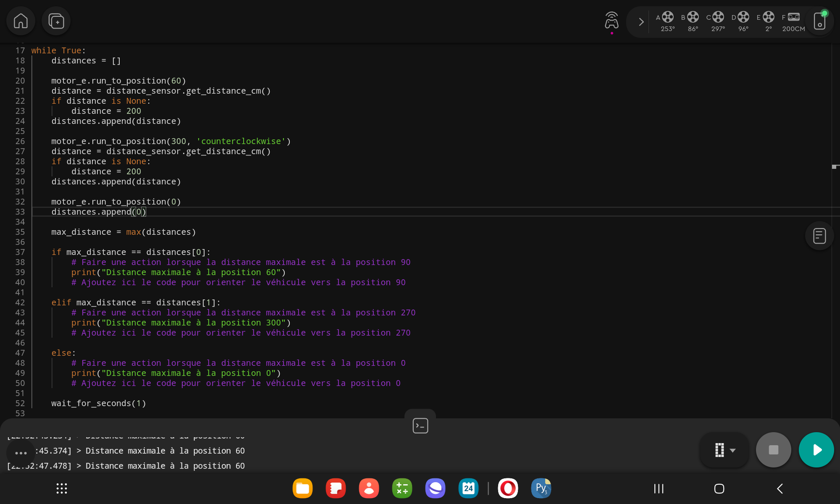Open the knowledge base document icon
840x504 pixels.
click(819, 236)
